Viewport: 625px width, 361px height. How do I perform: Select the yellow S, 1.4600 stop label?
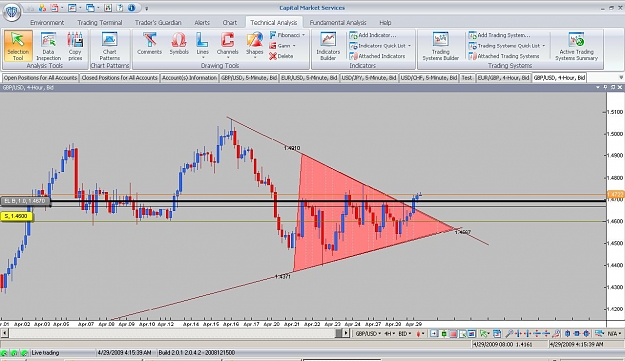pyautogui.click(x=17, y=216)
